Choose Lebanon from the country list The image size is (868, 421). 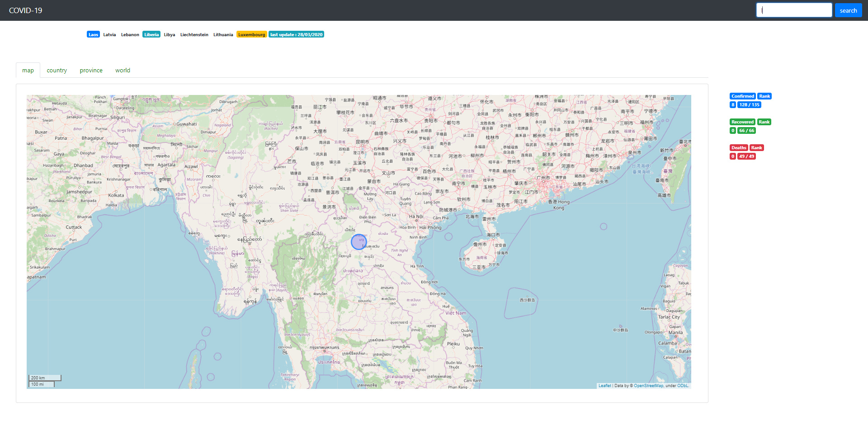(x=130, y=34)
